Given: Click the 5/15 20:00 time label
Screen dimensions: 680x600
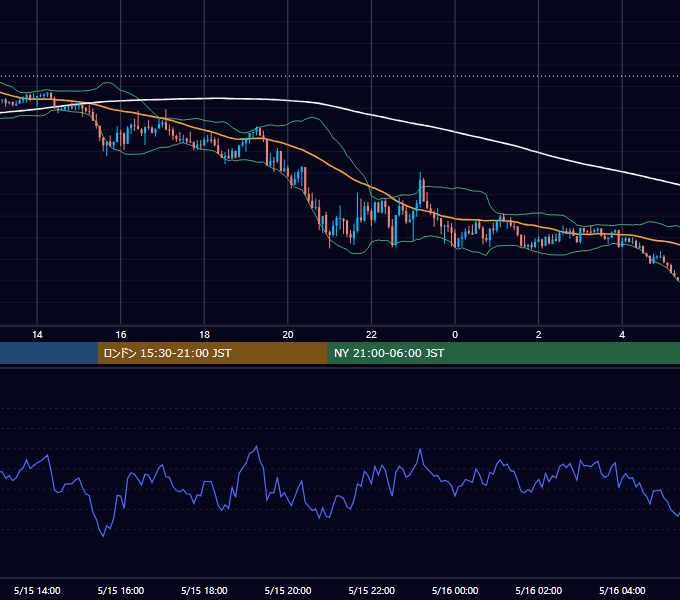Looking at the screenshot, I should pos(288,590).
